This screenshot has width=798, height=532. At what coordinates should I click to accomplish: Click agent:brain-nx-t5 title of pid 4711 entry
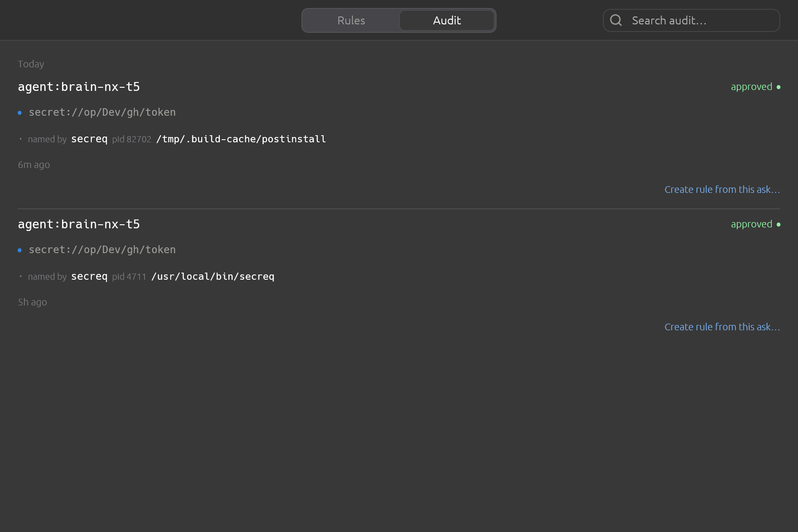(x=79, y=224)
